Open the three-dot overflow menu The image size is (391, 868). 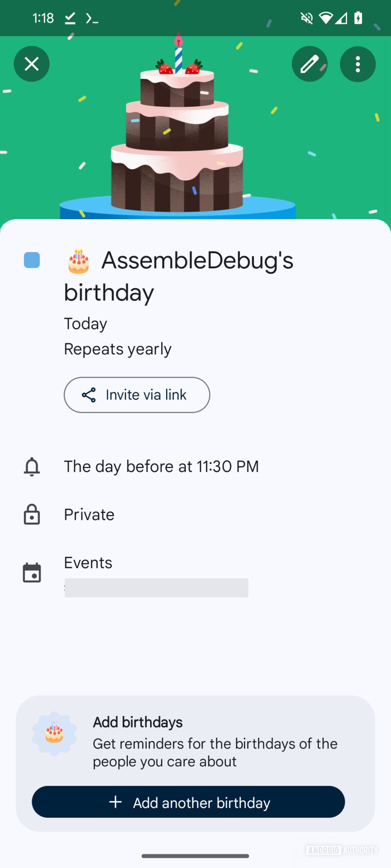[x=358, y=64]
